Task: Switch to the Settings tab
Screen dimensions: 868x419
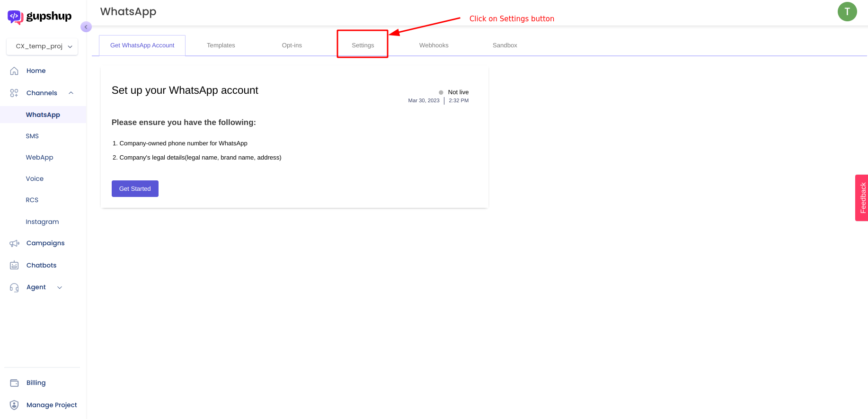Action: coord(363,45)
